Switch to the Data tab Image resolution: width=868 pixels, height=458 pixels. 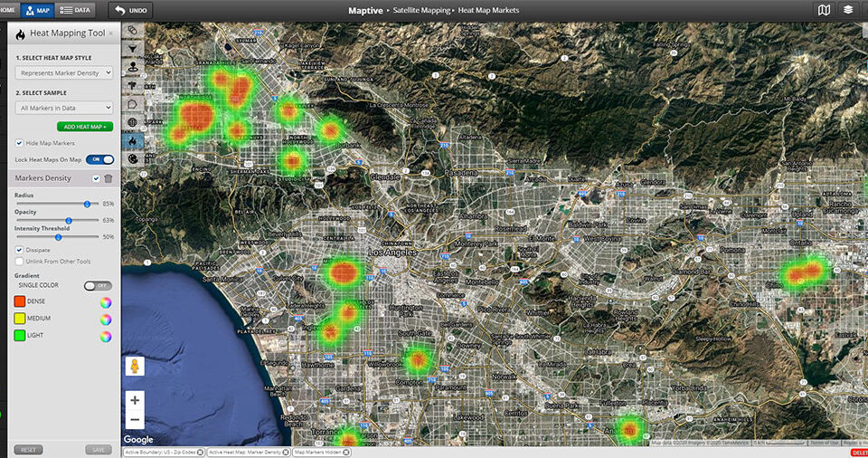(x=74, y=10)
